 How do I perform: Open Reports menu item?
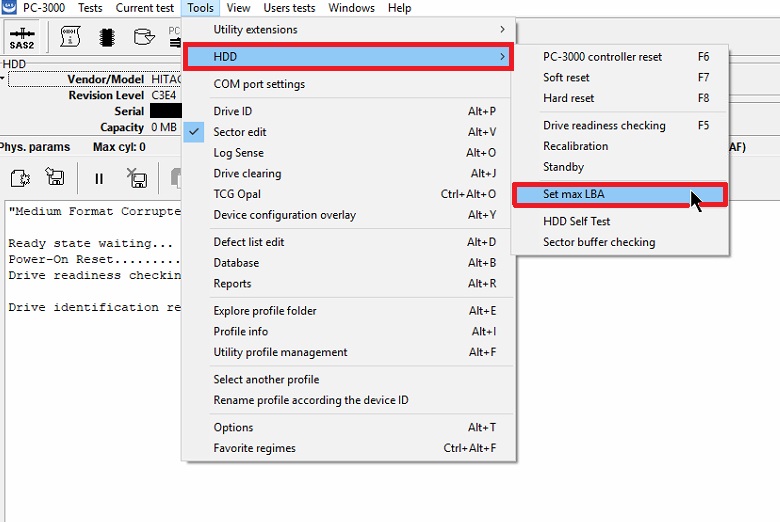point(349,284)
